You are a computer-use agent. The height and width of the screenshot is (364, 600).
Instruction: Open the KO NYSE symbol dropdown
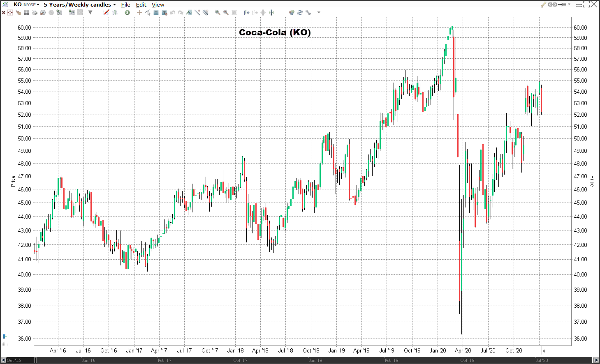pyautogui.click(x=26, y=5)
